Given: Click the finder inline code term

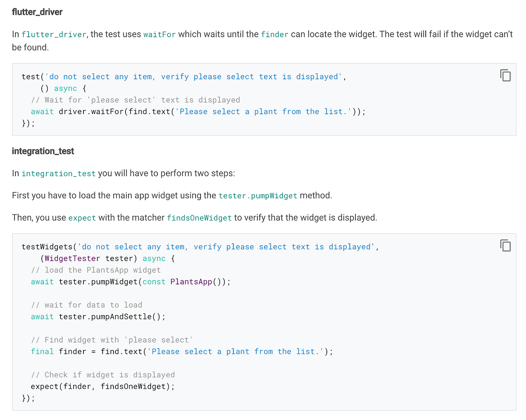Looking at the screenshot, I should tap(275, 34).
